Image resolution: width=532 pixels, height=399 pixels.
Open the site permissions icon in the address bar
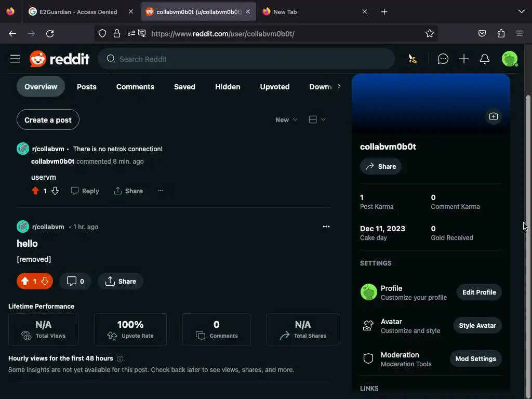(131, 34)
